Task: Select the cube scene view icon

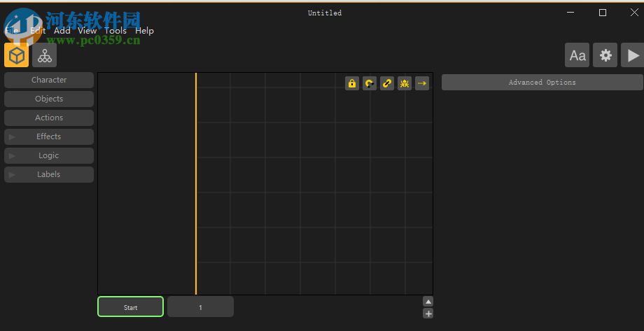Action: click(16, 55)
